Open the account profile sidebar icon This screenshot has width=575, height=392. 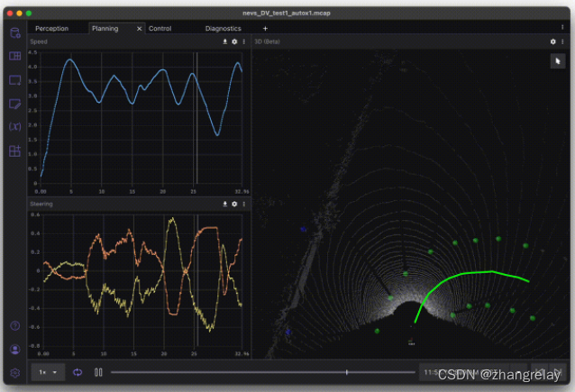[x=15, y=349]
